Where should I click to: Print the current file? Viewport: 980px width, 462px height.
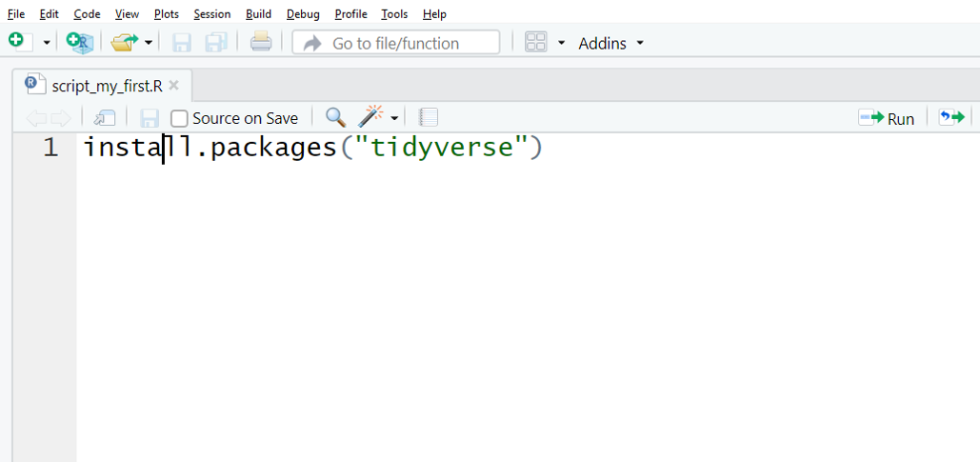260,42
